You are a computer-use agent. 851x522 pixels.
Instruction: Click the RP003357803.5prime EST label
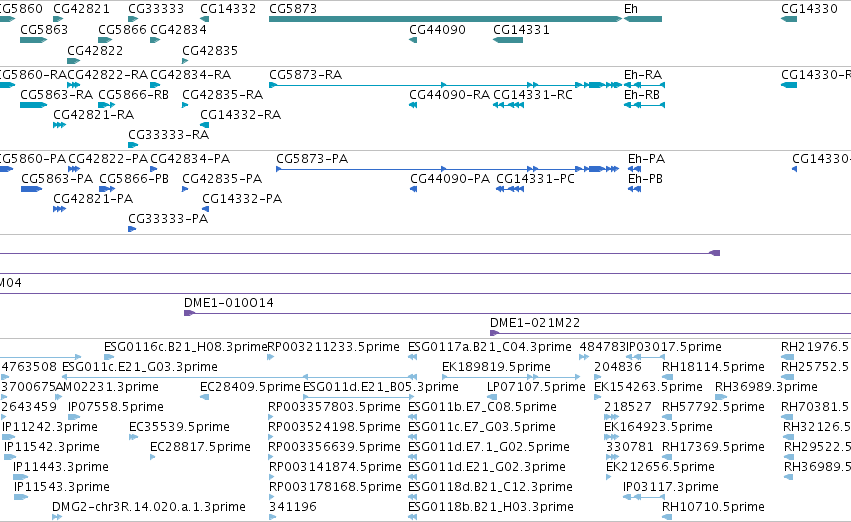coord(334,407)
